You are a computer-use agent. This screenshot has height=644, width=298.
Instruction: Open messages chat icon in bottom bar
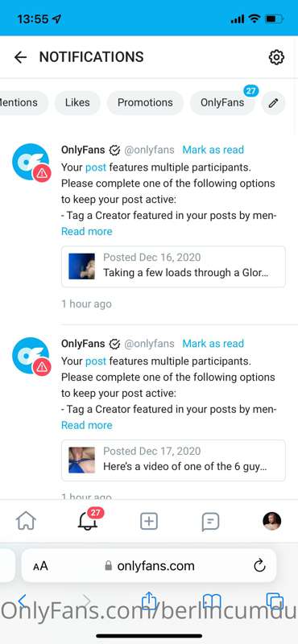coord(210,522)
